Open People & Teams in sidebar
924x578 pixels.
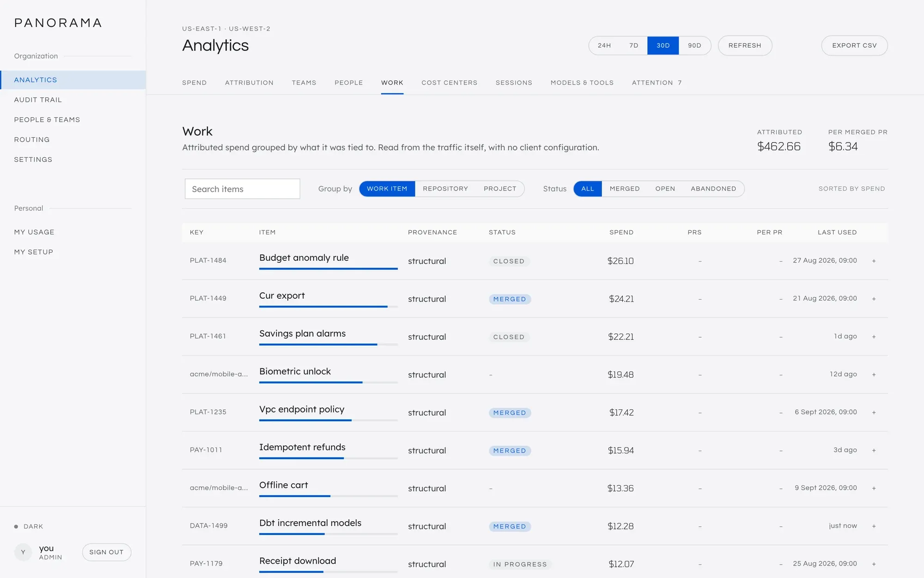[x=73, y=120]
